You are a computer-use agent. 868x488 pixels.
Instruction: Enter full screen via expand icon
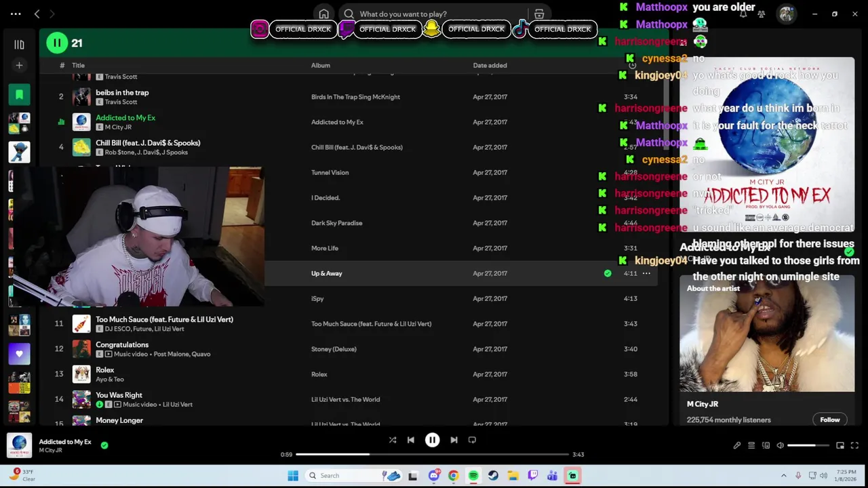[854, 445]
